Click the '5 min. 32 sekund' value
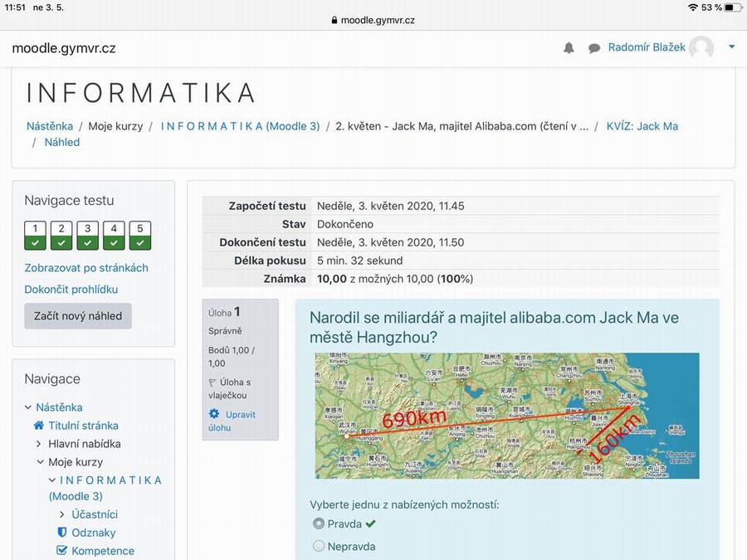747x560 pixels. [x=359, y=261]
